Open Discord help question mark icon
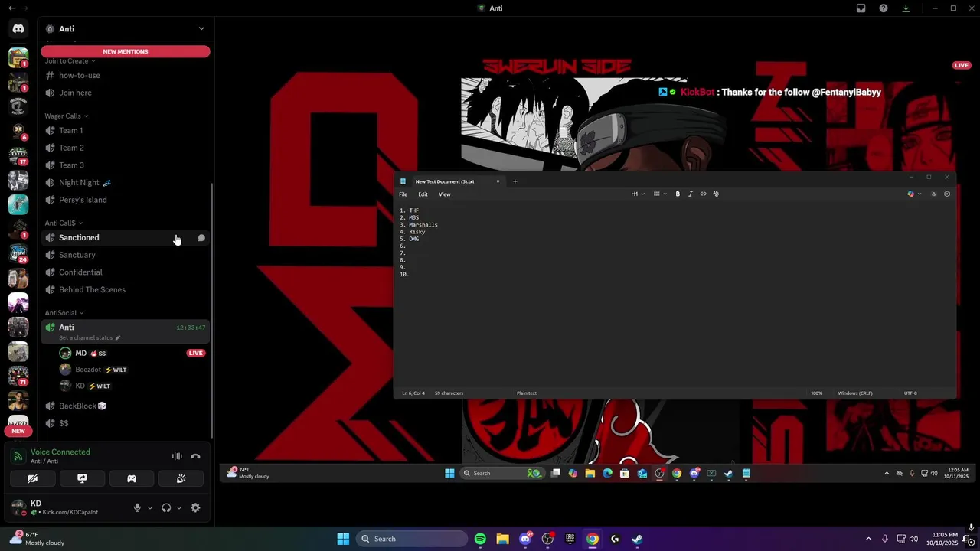 click(x=884, y=8)
